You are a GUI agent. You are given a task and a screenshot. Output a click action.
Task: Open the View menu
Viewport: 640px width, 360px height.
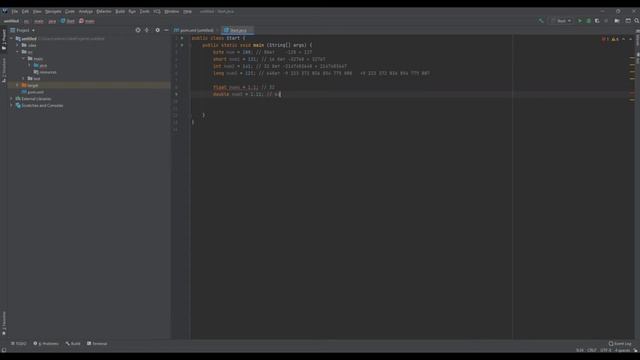(37, 11)
